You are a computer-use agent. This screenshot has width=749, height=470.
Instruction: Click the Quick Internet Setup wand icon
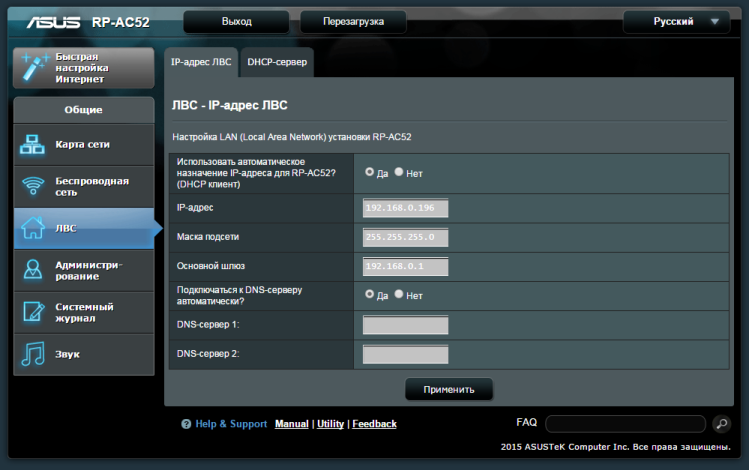click(x=35, y=68)
